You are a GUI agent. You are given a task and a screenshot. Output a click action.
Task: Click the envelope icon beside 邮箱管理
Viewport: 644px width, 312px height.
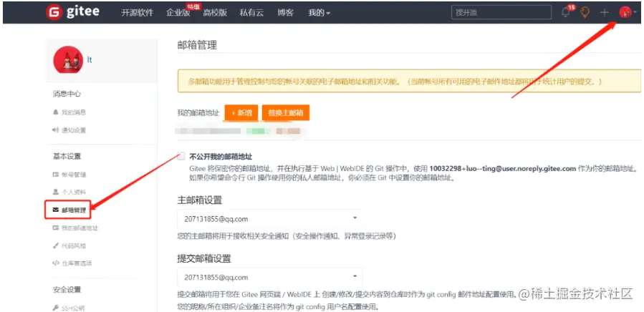[x=56, y=210]
